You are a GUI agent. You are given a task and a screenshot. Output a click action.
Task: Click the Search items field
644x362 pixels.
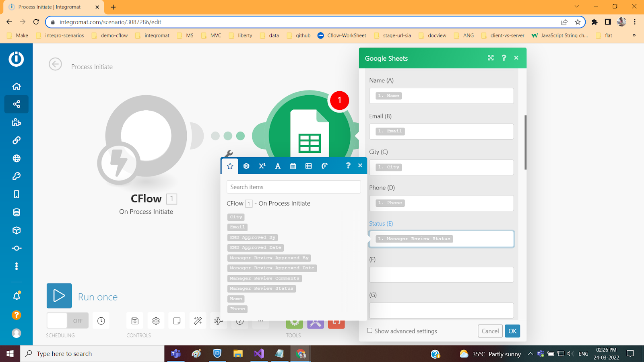coord(294,187)
